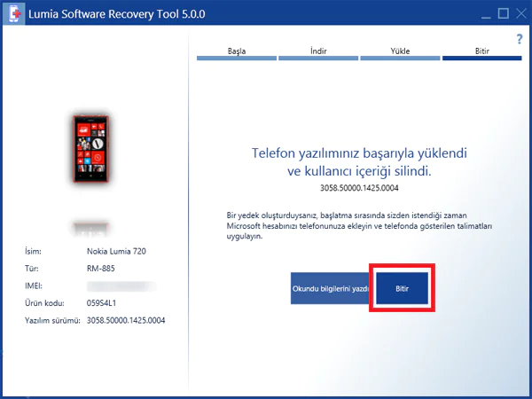The image size is (532, 399).
Task: Click the paragraph starting Bir yedek oluşturduysanız
Action: pyautogui.click(x=359, y=225)
